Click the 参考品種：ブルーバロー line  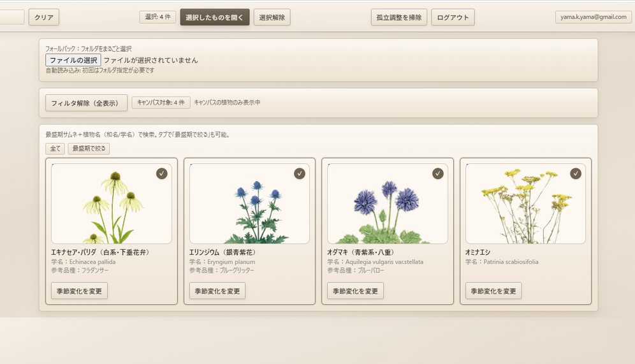pos(356,270)
